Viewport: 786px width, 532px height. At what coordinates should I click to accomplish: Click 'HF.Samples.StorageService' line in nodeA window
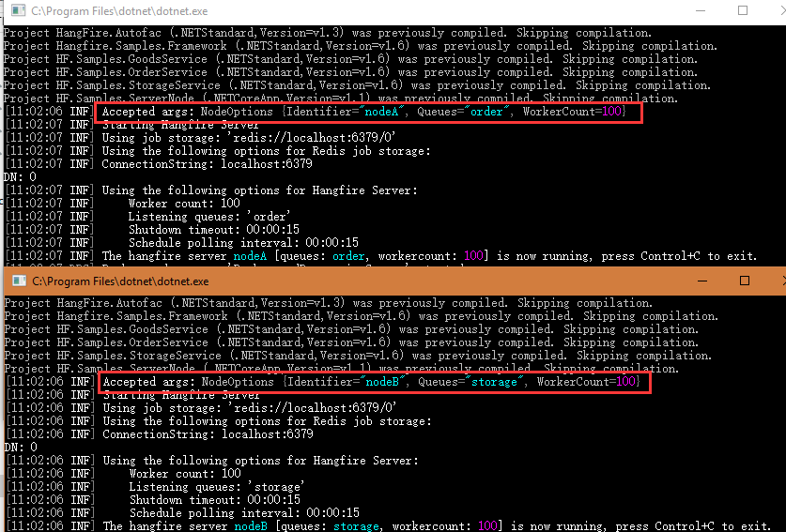click(357, 84)
